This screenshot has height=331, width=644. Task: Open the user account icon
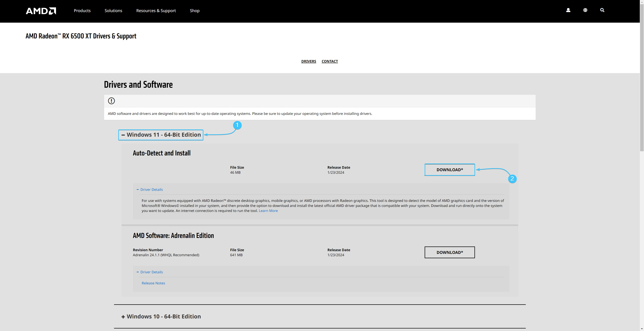click(568, 10)
